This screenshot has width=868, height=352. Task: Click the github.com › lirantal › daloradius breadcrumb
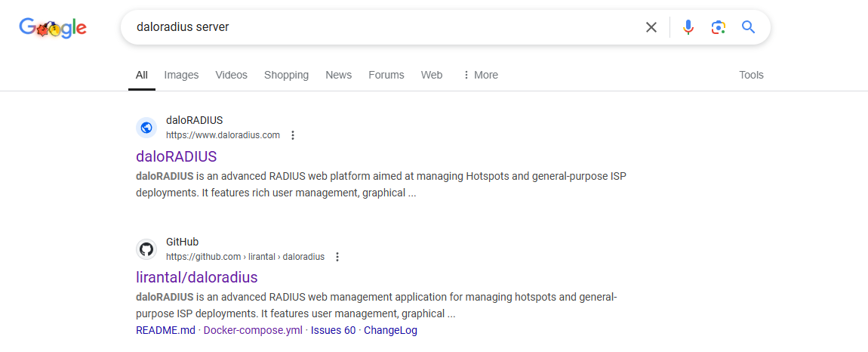click(245, 257)
